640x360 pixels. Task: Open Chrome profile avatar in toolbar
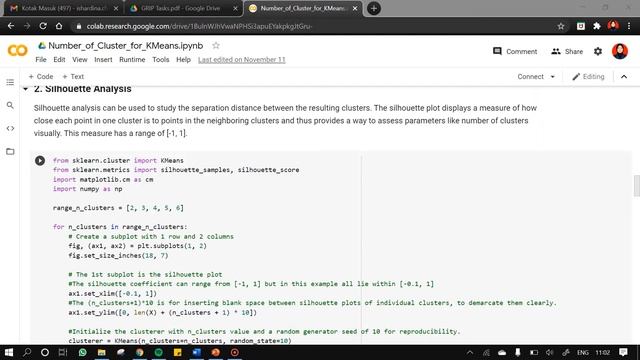pos(613,26)
